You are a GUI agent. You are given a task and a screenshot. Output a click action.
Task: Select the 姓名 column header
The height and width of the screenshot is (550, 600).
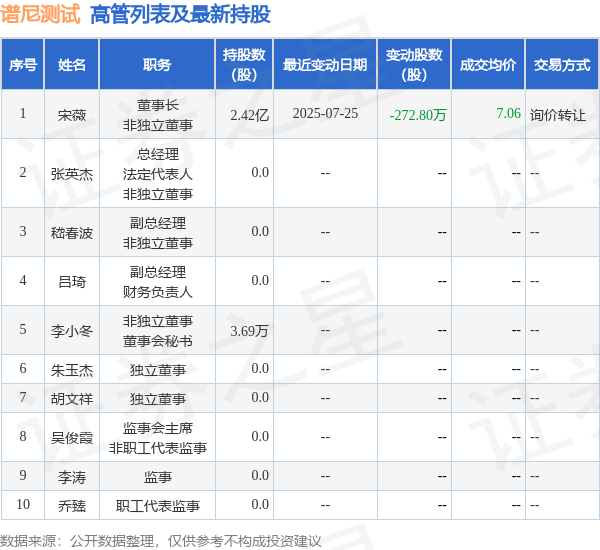tap(72, 64)
